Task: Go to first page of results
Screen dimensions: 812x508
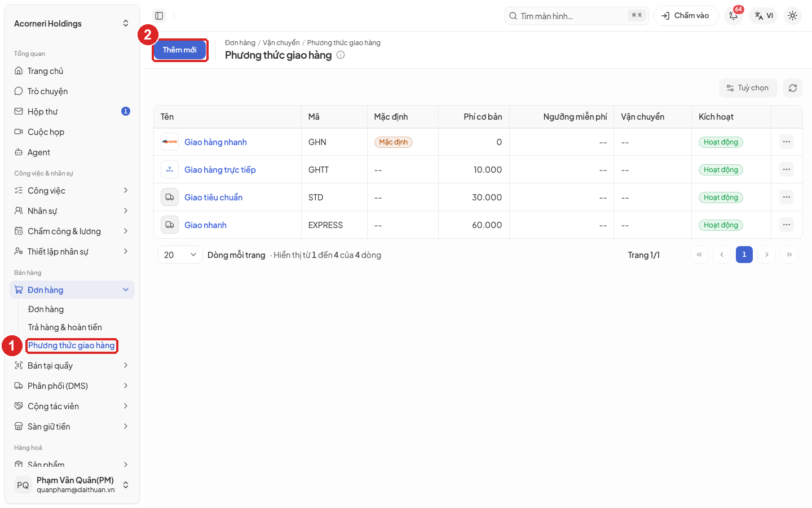Action: [699, 255]
